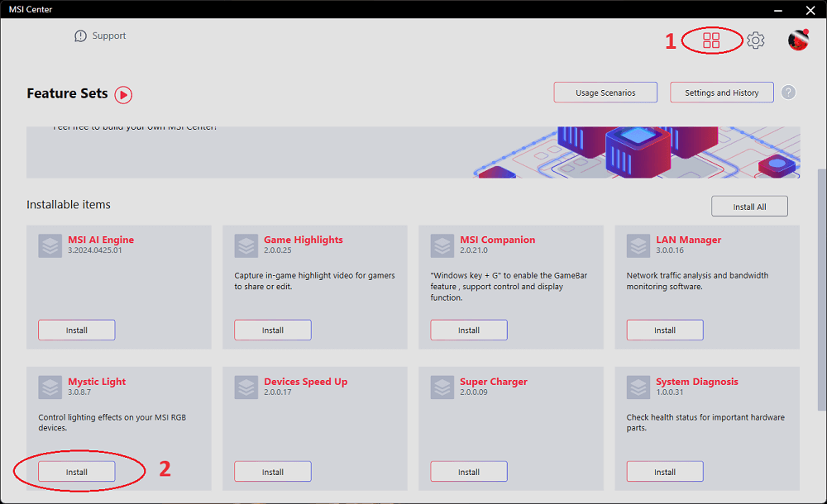Viewport: 827px width, 504px height.
Task: Install MSI Companion
Action: (x=469, y=330)
